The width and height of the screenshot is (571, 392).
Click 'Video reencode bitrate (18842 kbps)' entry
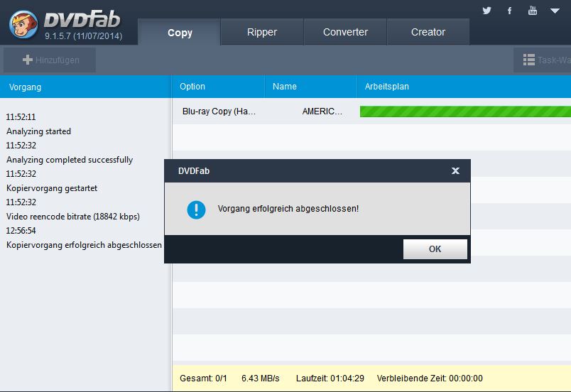pos(73,217)
